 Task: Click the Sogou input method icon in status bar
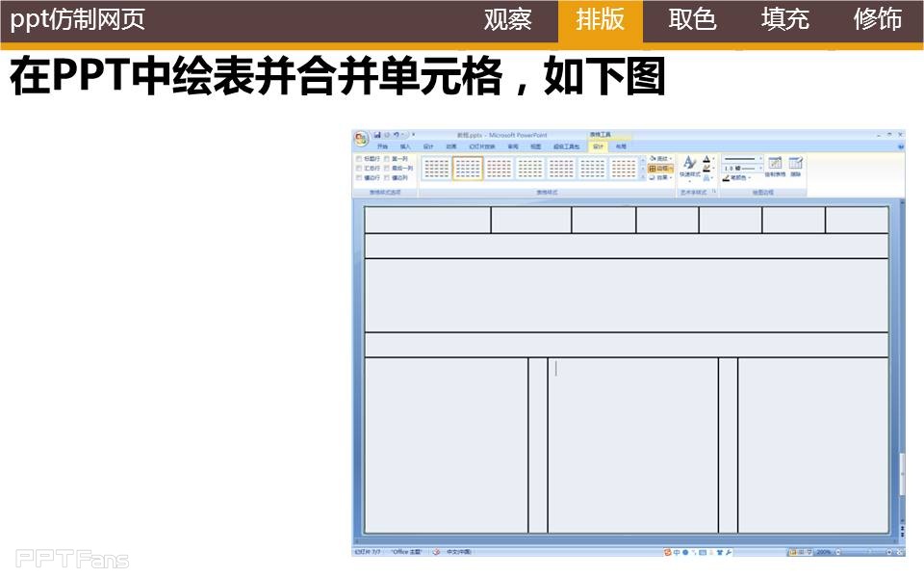click(669, 552)
